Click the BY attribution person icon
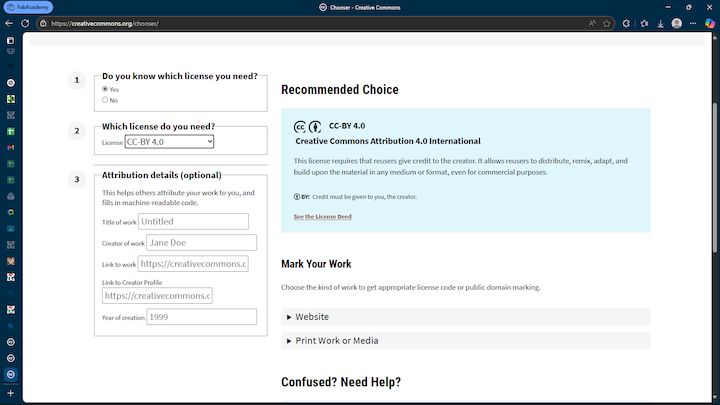Image resolution: width=720 pixels, height=405 pixels. pos(315,127)
